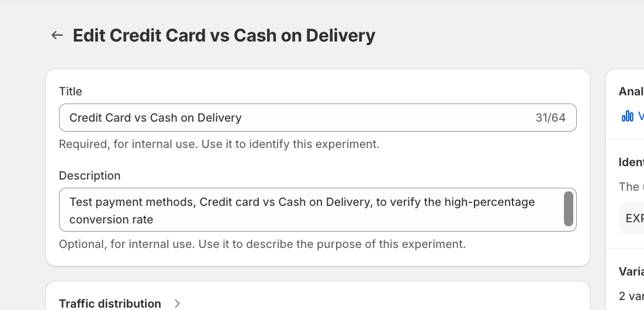644x310 pixels.
Task: Click the blue link beside the analytics icon
Action: tap(640, 116)
